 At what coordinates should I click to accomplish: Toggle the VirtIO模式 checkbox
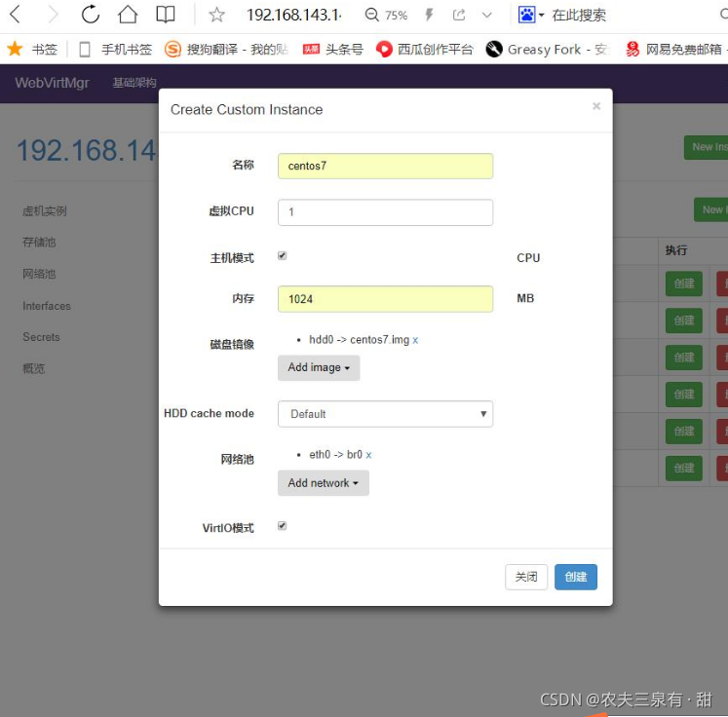click(x=282, y=525)
